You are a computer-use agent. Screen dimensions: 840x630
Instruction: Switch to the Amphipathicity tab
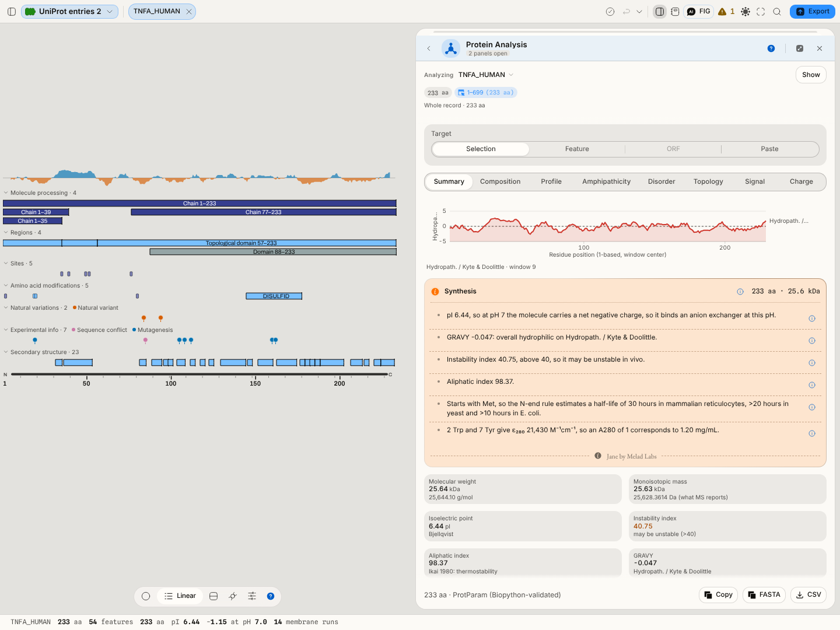point(606,182)
